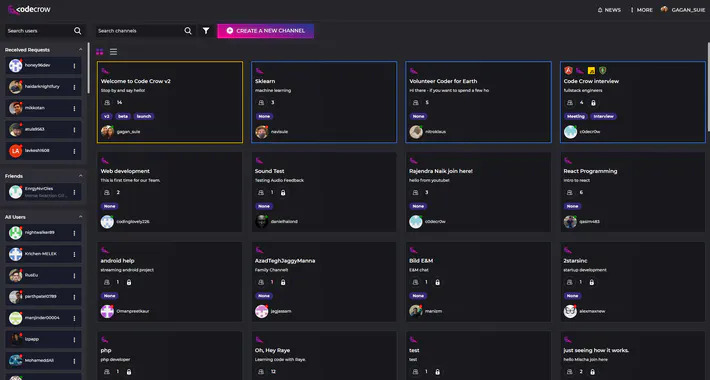Image resolution: width=710 pixels, height=380 pixels.
Task: Click the launch tag on Welcome channel
Action: point(144,116)
